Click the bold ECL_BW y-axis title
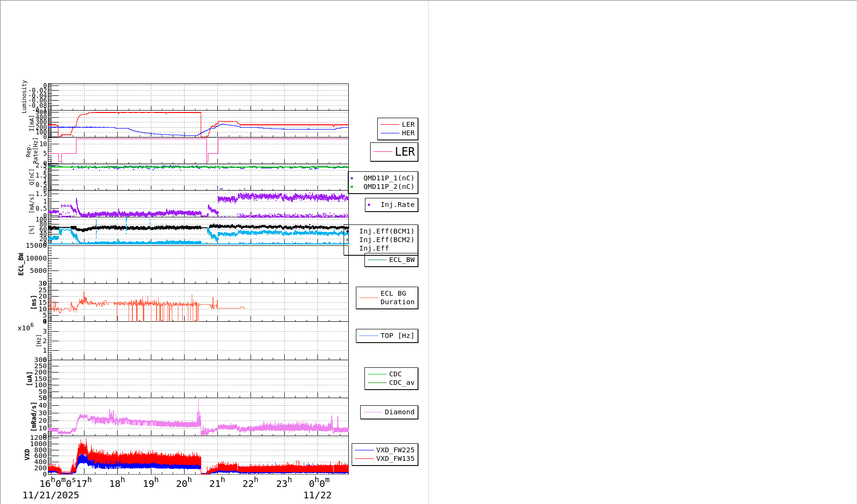 tap(21, 264)
